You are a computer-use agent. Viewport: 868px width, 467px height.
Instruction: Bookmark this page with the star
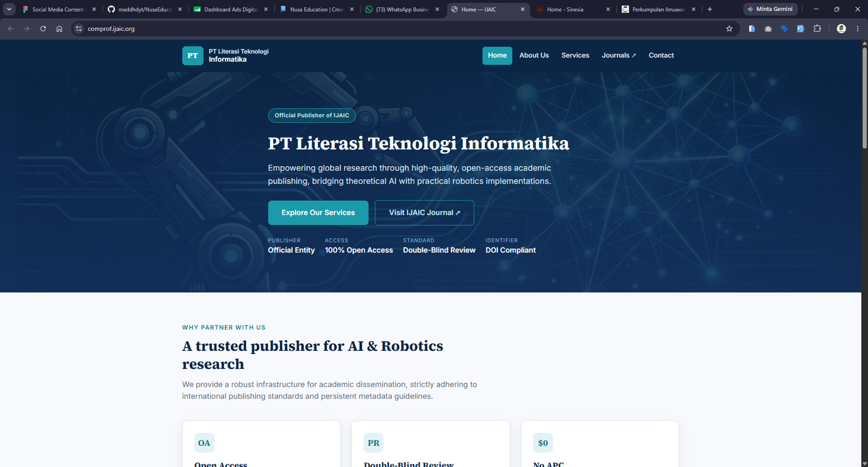pyautogui.click(x=729, y=29)
